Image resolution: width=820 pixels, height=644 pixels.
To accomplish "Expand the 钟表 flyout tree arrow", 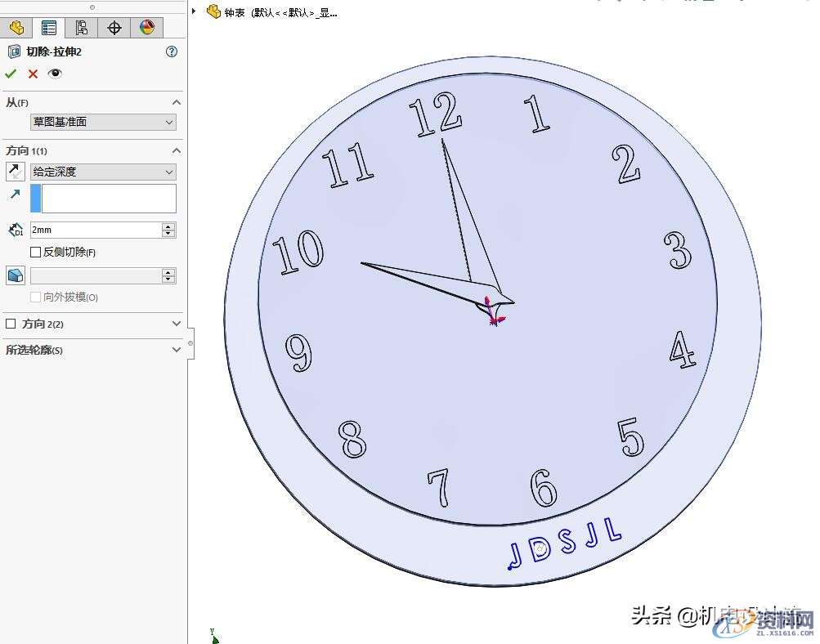I will coord(194,11).
